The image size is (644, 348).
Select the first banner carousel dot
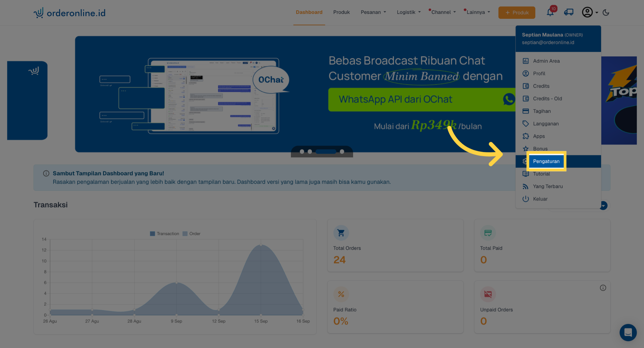tap(302, 152)
